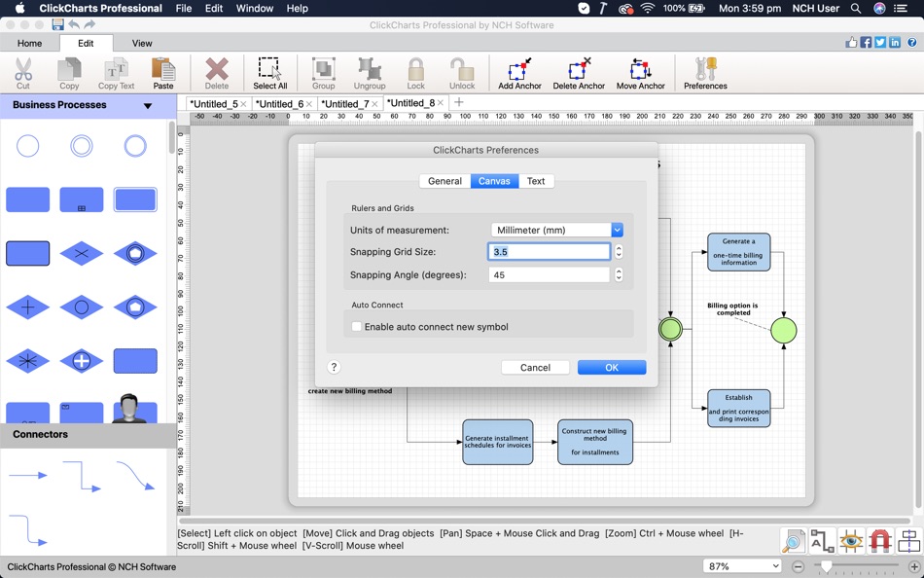The height and width of the screenshot is (578, 924).
Task: Switch to the *Untitled_5 document tab
Action: click(213, 104)
